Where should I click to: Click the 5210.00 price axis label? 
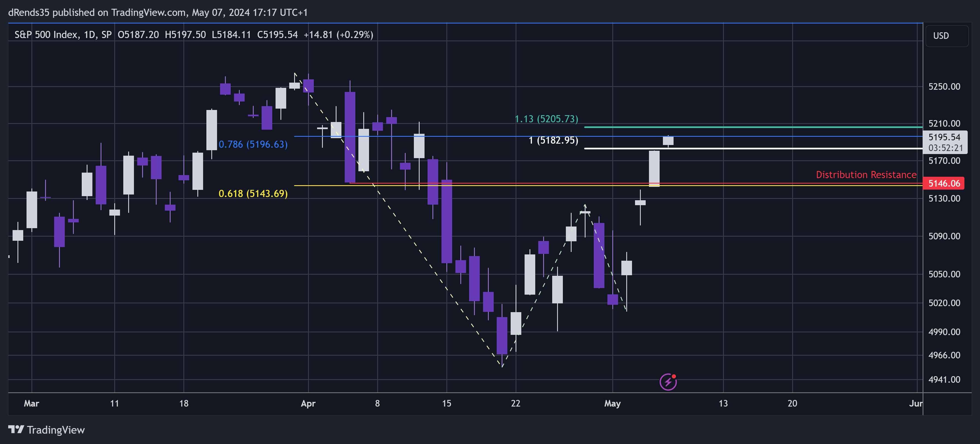pos(944,123)
